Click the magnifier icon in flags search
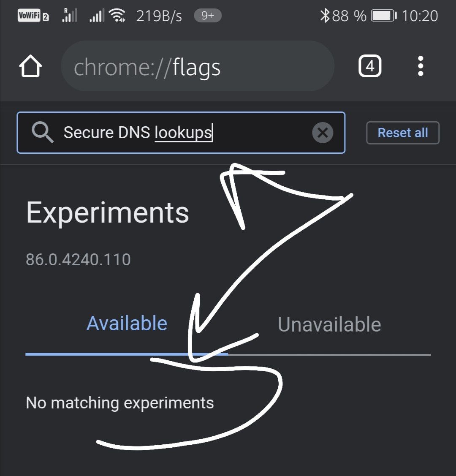Viewport: 456px width, 476px height. click(x=42, y=133)
